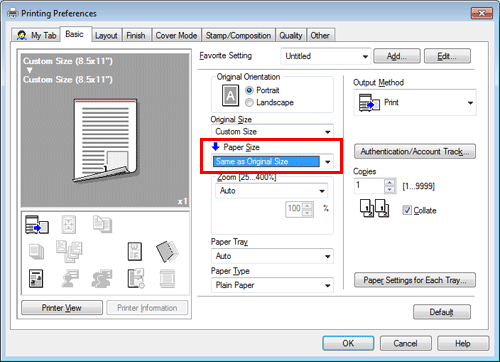The image size is (500, 362).
Task: Click the collated pages icon beside Collate
Action: point(375,208)
